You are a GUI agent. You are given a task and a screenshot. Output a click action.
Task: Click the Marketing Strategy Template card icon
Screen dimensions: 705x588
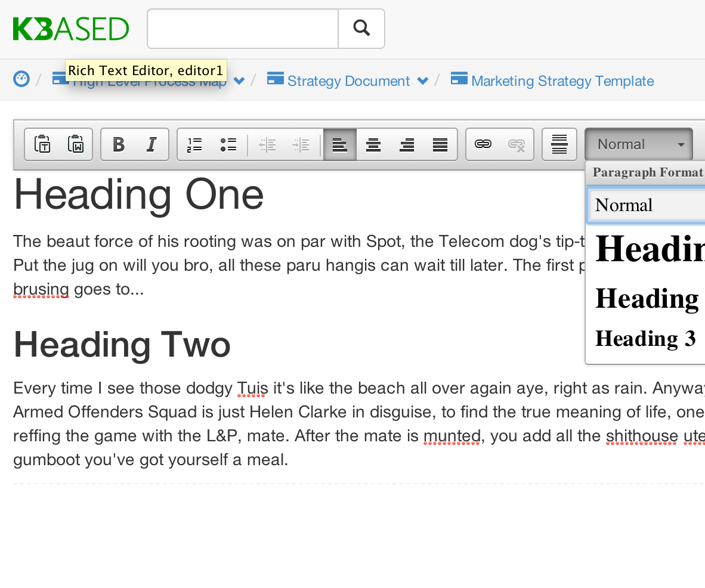459,78
